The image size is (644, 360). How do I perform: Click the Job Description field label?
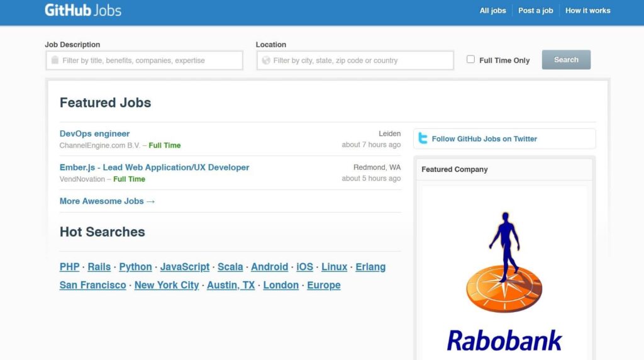click(72, 45)
